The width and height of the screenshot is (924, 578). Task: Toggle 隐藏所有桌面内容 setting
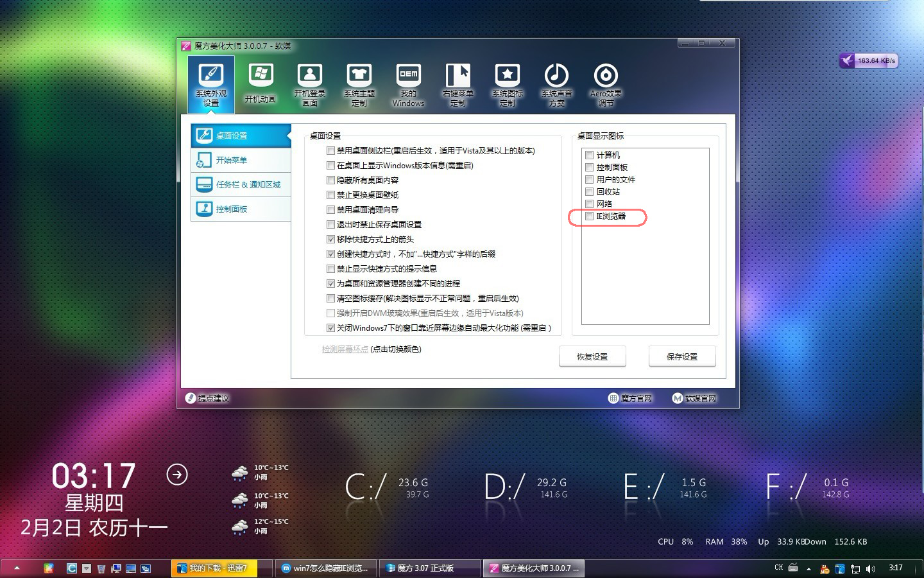330,180
